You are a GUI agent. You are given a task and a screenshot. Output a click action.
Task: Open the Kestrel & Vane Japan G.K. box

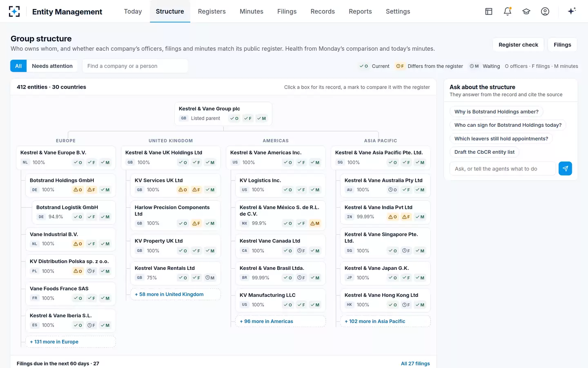(385, 273)
